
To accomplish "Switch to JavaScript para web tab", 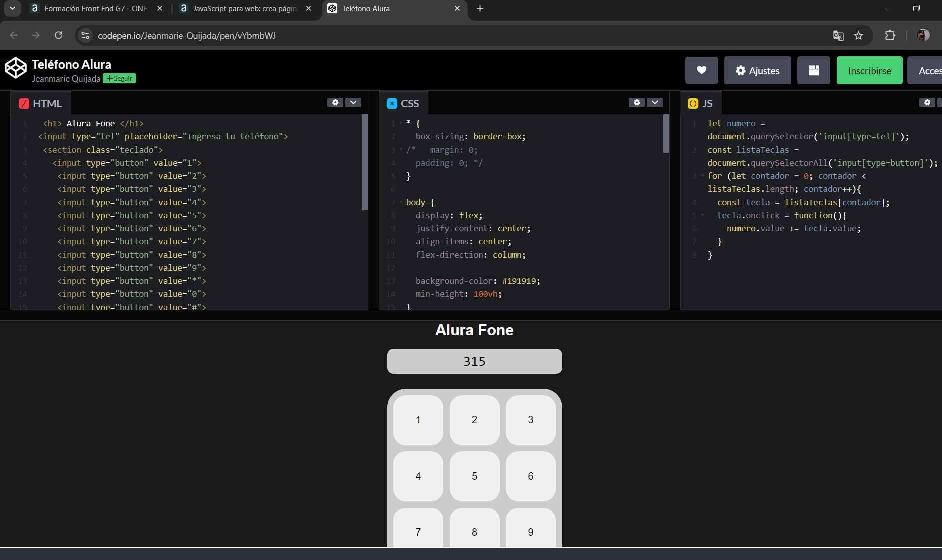I will tap(245, 8).
